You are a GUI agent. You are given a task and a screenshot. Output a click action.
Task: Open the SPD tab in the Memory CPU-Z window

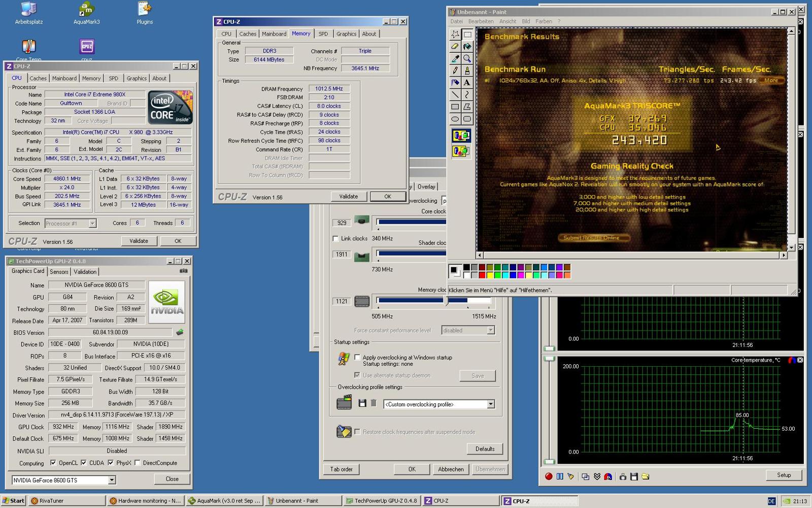pyautogui.click(x=323, y=34)
